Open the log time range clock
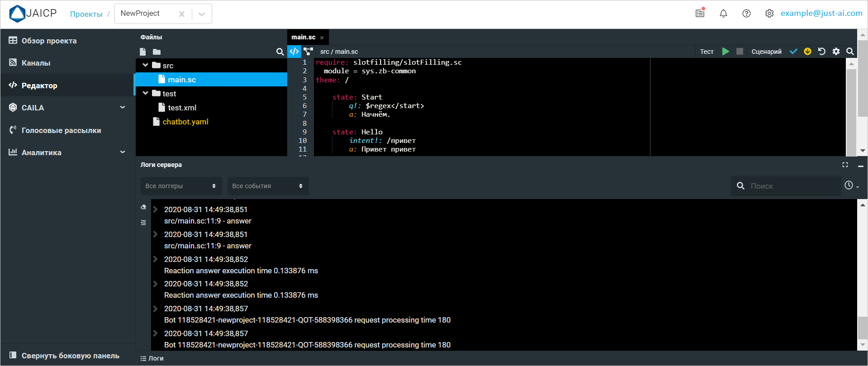868x366 pixels. (x=851, y=185)
